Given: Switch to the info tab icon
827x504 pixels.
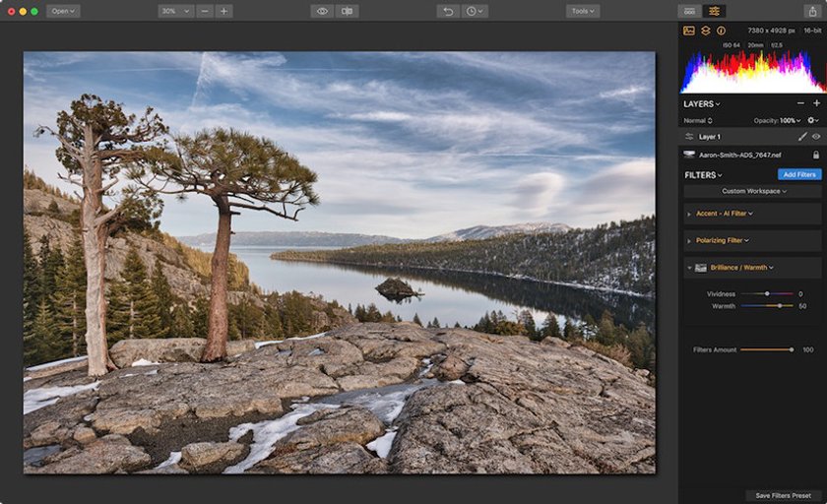Looking at the screenshot, I should click(721, 31).
